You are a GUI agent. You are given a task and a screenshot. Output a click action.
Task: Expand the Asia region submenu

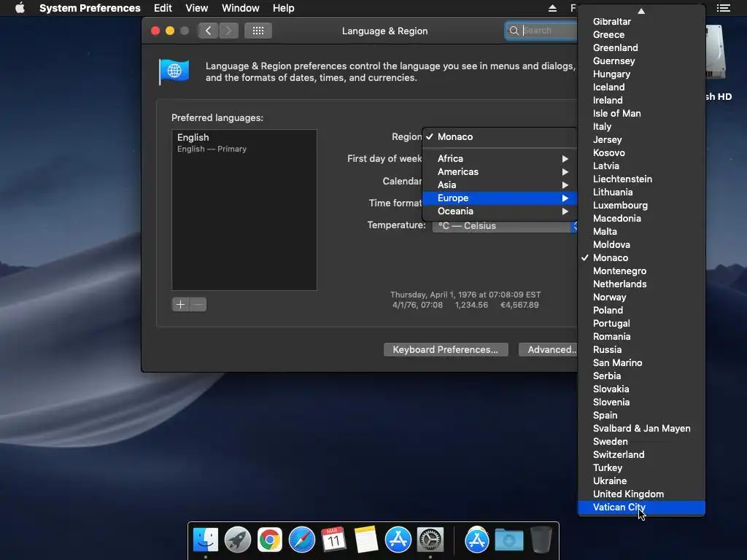[500, 184]
